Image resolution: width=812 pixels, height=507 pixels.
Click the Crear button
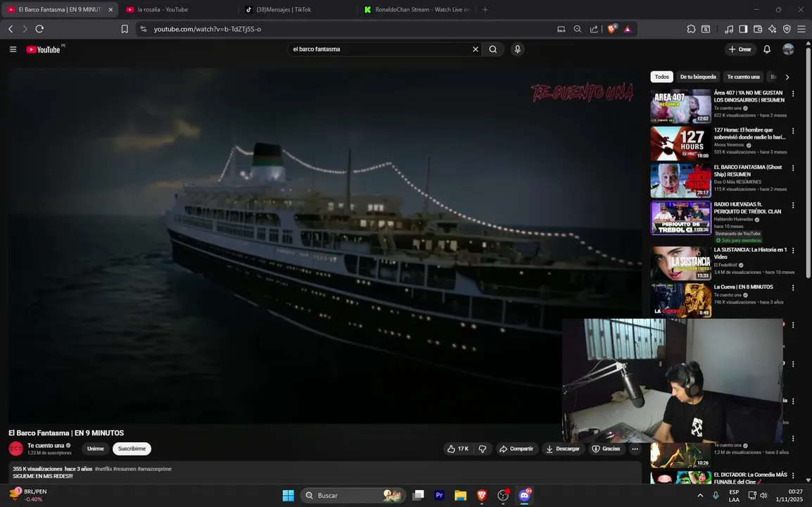(740, 49)
